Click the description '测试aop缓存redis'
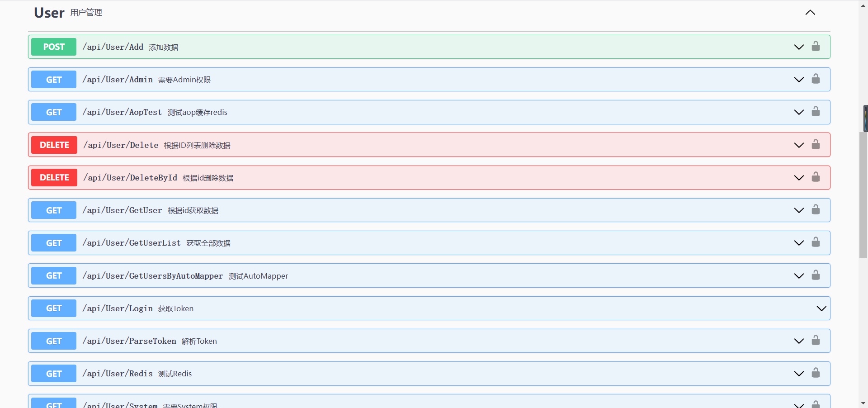 (x=198, y=112)
